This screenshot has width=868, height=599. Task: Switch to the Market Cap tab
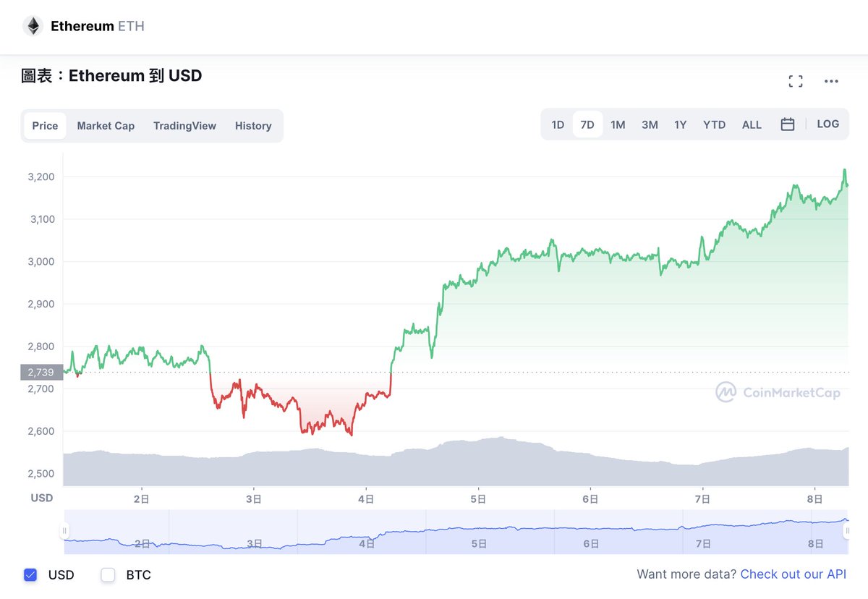point(106,125)
